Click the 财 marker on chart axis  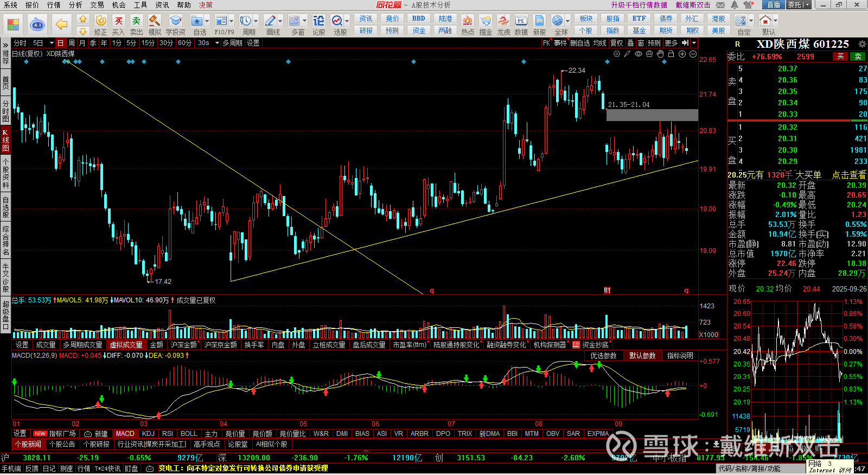pyautogui.click(x=607, y=290)
